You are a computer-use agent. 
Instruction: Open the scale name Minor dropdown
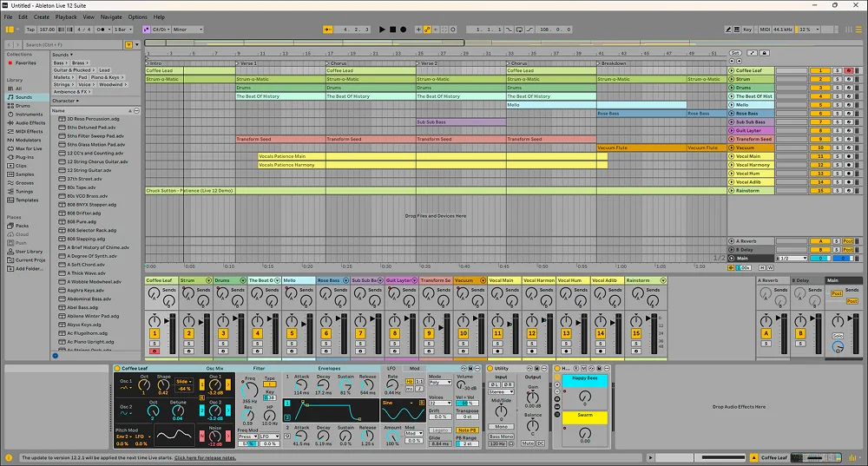pyautogui.click(x=187, y=30)
